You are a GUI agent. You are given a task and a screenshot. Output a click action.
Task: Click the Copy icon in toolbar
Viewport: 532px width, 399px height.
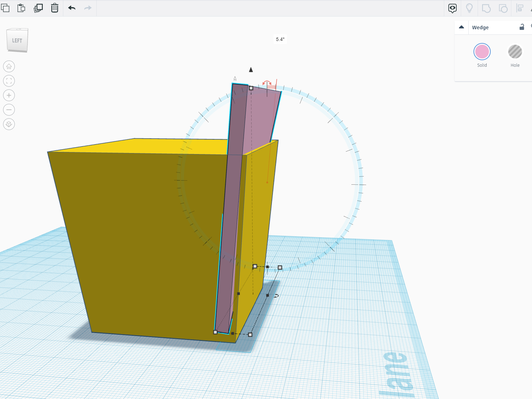[x=5, y=8]
